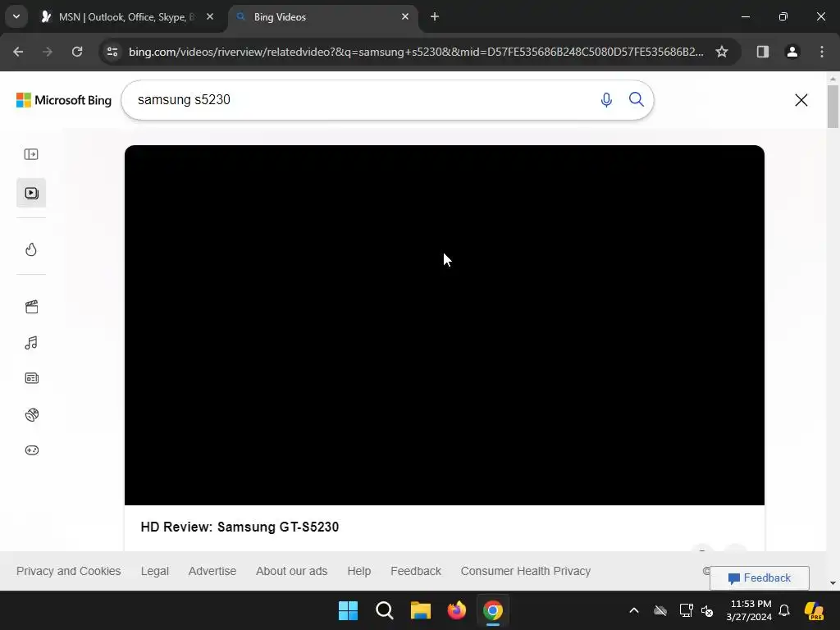Viewport: 840px width, 630px height.
Task: Reload the current page
Action: click(x=77, y=52)
